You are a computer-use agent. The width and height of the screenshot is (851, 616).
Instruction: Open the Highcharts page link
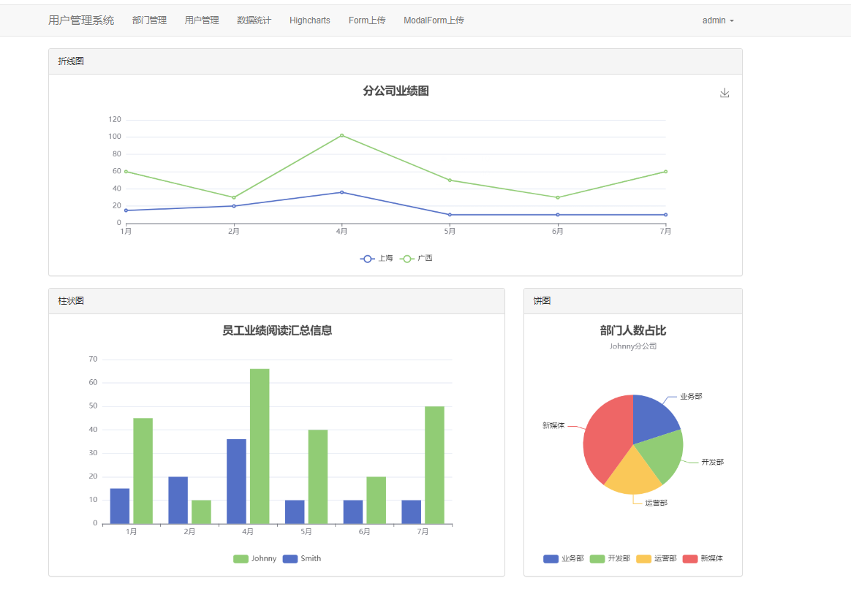click(309, 20)
